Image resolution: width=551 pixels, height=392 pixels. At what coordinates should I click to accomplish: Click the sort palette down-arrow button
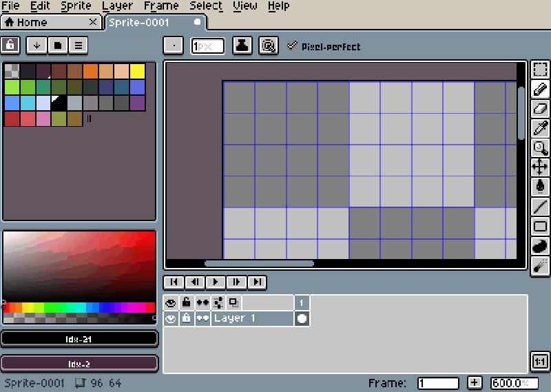[37, 45]
